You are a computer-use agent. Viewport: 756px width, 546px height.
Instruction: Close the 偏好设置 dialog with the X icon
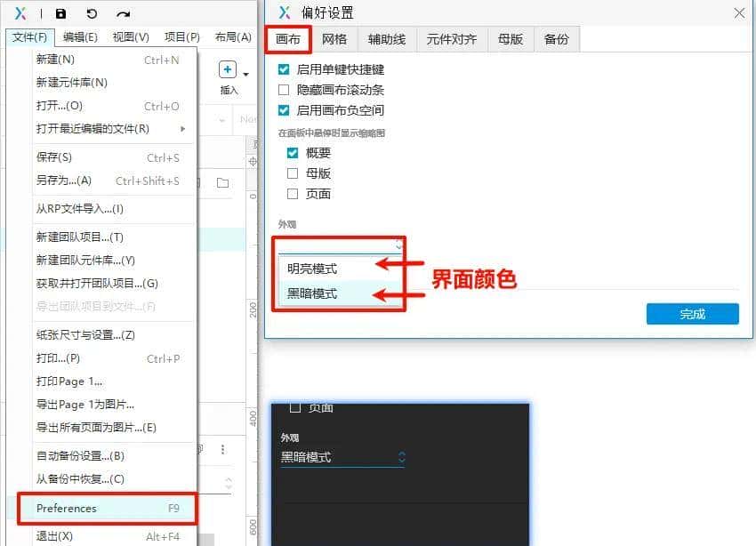pyautogui.click(x=738, y=12)
